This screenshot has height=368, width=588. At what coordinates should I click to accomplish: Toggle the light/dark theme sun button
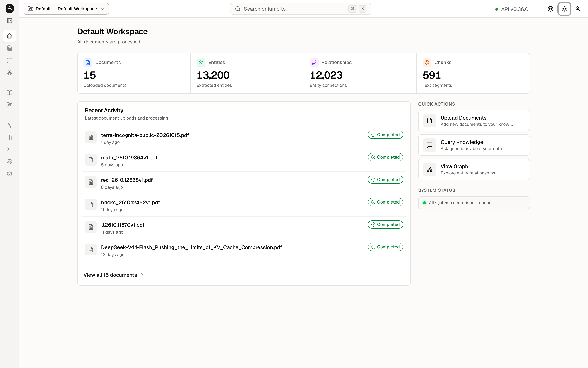[564, 9]
